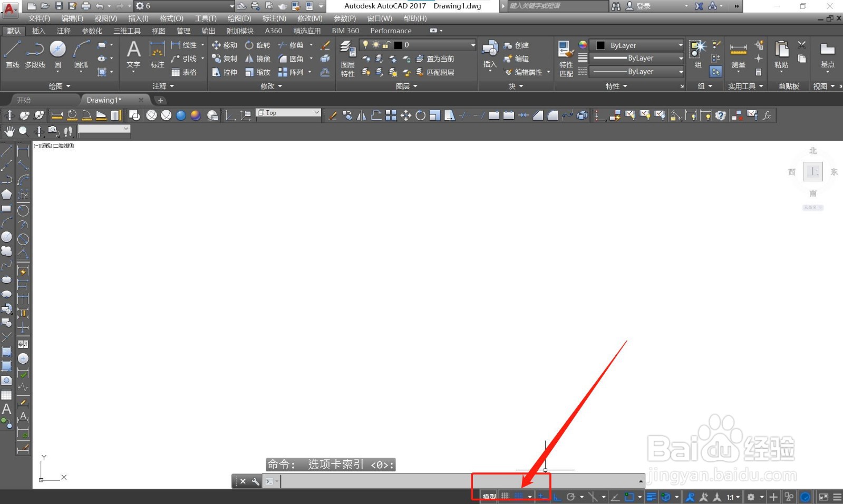Click the Text (文字) annotation tool
The image size is (843, 504).
tap(133, 54)
